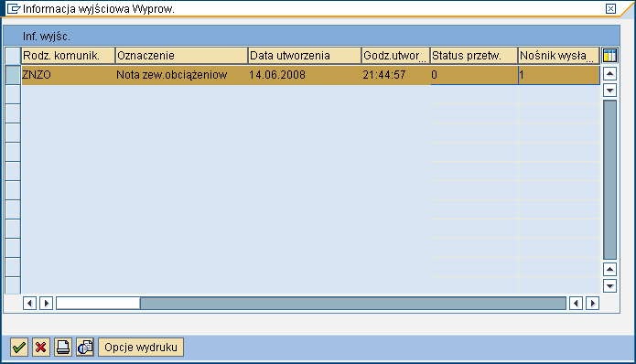Image resolution: width=636 pixels, height=364 pixels.
Task: Select the ZNZO row selector
Action: [13, 75]
